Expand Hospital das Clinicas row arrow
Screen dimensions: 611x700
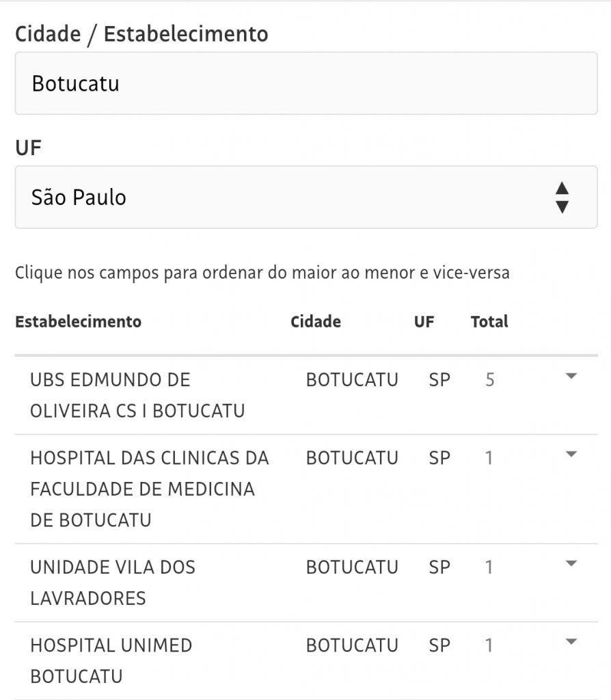[x=572, y=454]
